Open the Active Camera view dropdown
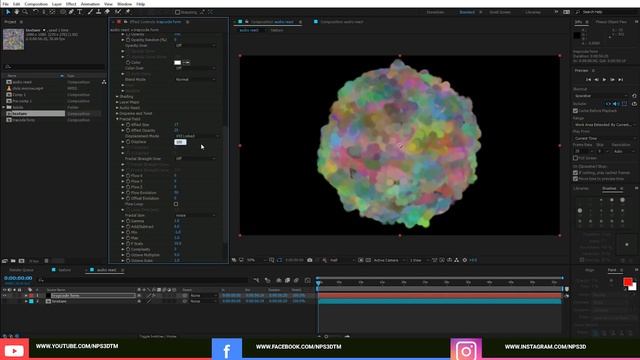The width and height of the screenshot is (640, 360). pos(389,260)
